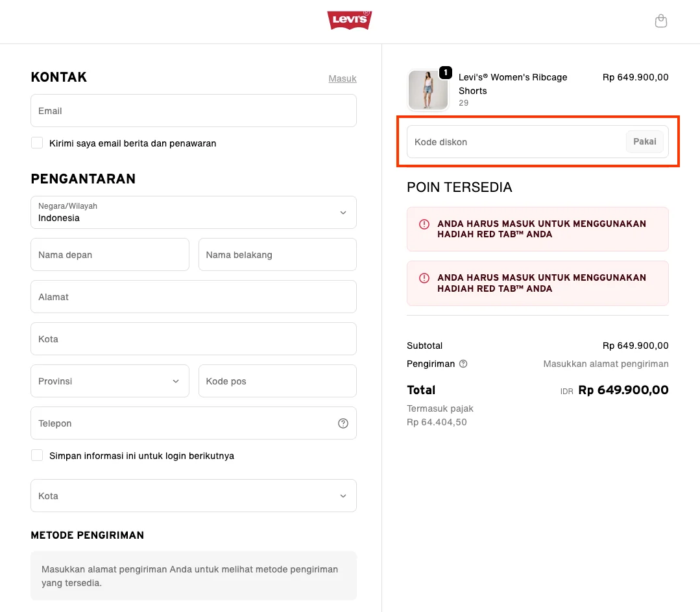Check Simpan informasi ini untuk login berikutnya
This screenshot has width=700, height=612.
pyautogui.click(x=37, y=455)
